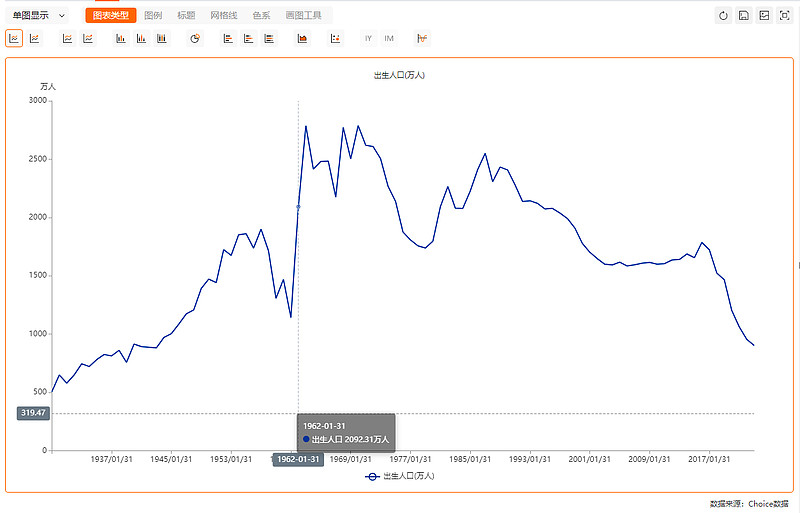
Task: Switch to the first vertical bar chart icon
Action: [121, 38]
